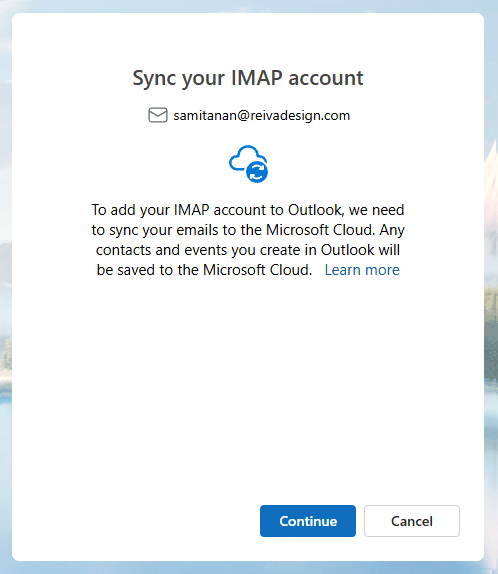Click the word "Outlook," in the first line
498x574 pixels.
tap(316, 210)
